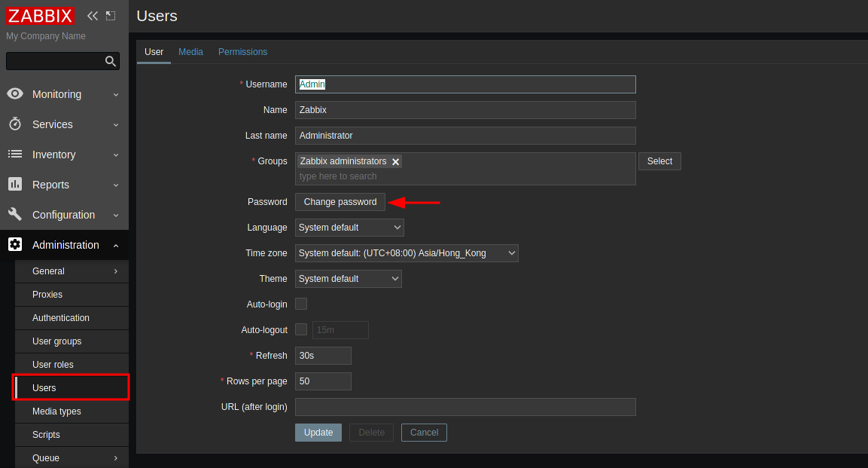Open User groups menu item
The width and height of the screenshot is (868, 468).
tap(72, 341)
